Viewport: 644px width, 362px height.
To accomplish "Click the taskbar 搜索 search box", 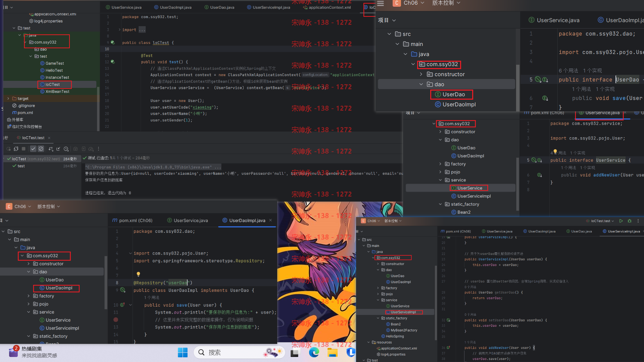I will coord(240,352).
